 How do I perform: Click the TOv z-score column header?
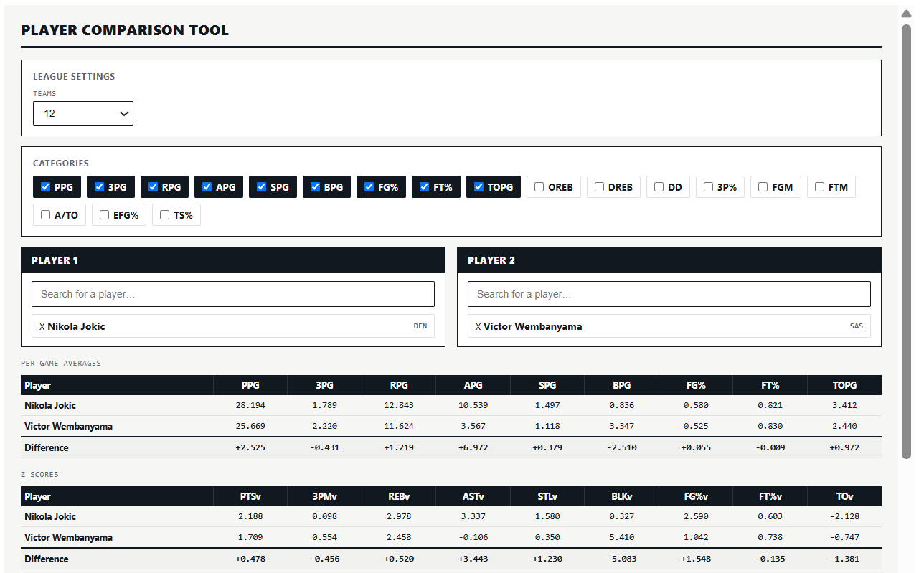tap(844, 496)
